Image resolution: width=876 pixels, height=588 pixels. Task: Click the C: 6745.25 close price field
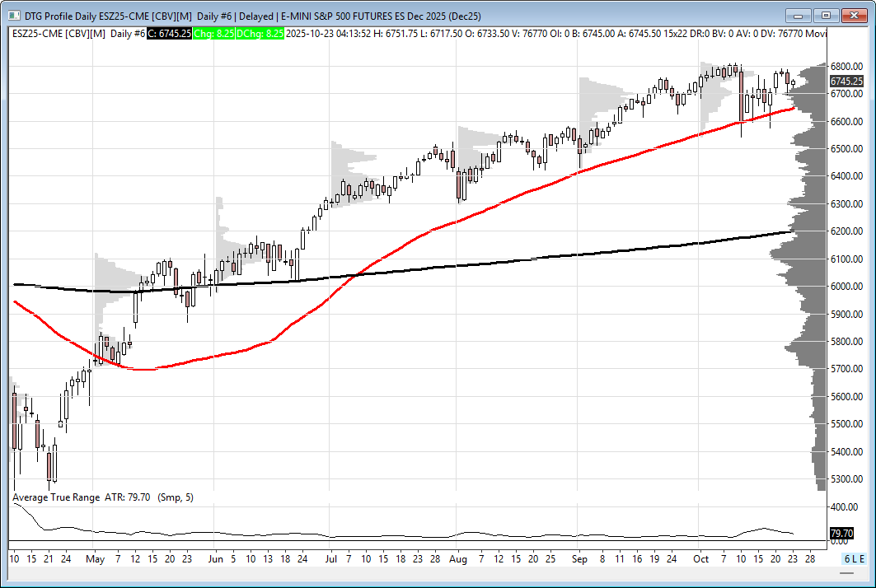[169, 33]
